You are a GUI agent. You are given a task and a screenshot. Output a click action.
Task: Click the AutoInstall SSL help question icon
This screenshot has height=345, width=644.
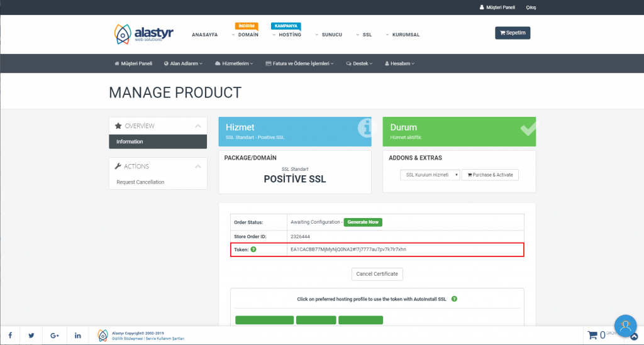[x=454, y=298]
